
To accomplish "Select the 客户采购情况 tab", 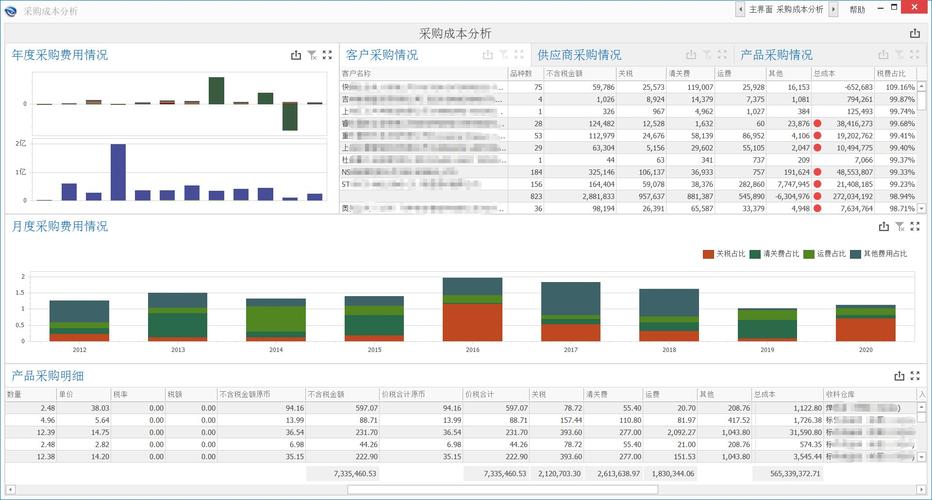I will tap(382, 55).
